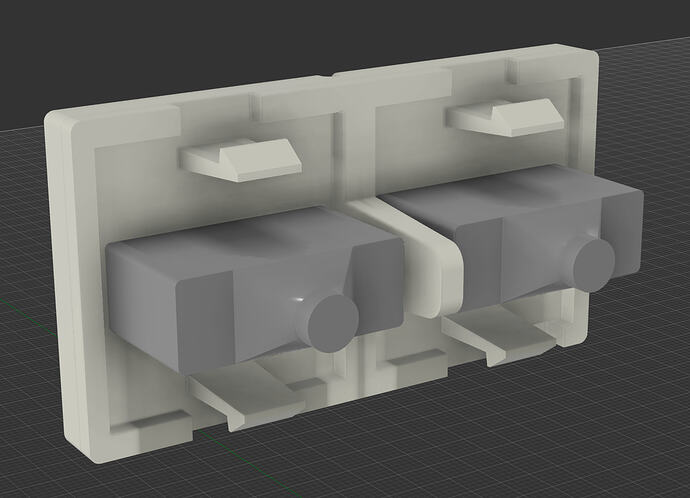Click the round pin on the left gray block
This screenshot has width=690, height=498.
point(331,319)
